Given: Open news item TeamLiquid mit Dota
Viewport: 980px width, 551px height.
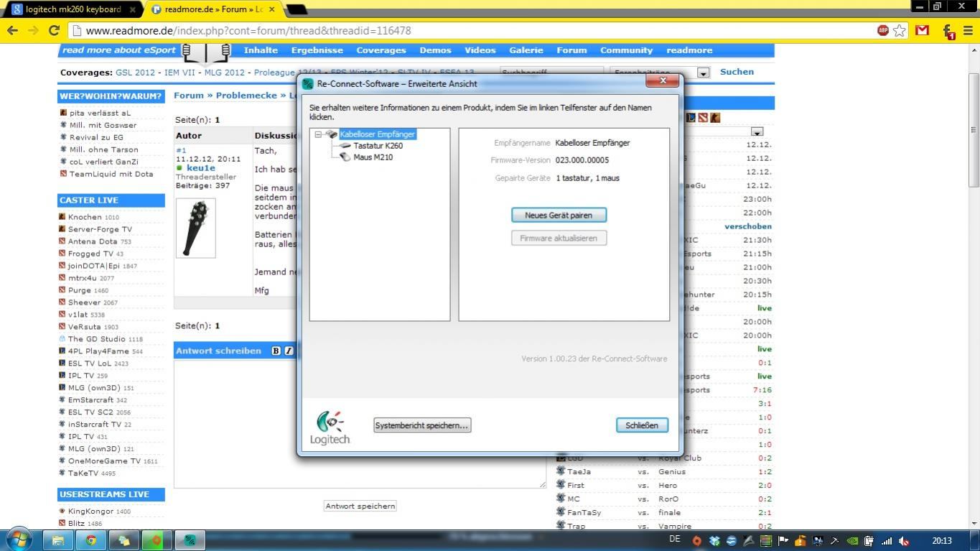Looking at the screenshot, I should [111, 174].
